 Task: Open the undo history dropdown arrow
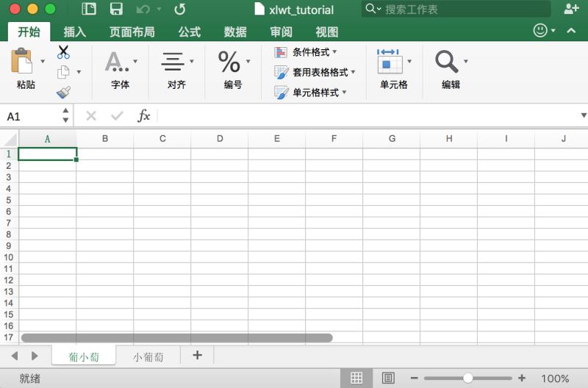pyautogui.click(x=159, y=9)
